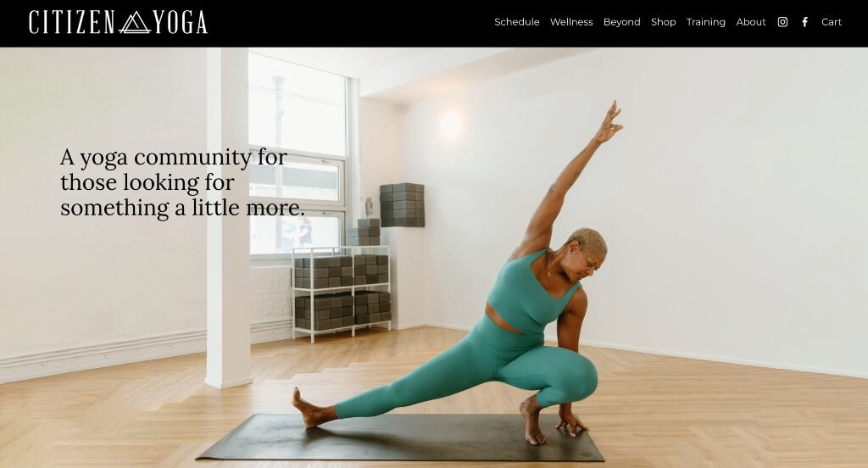Open the Instagram profile icon
The width and height of the screenshot is (868, 468).
782,22
